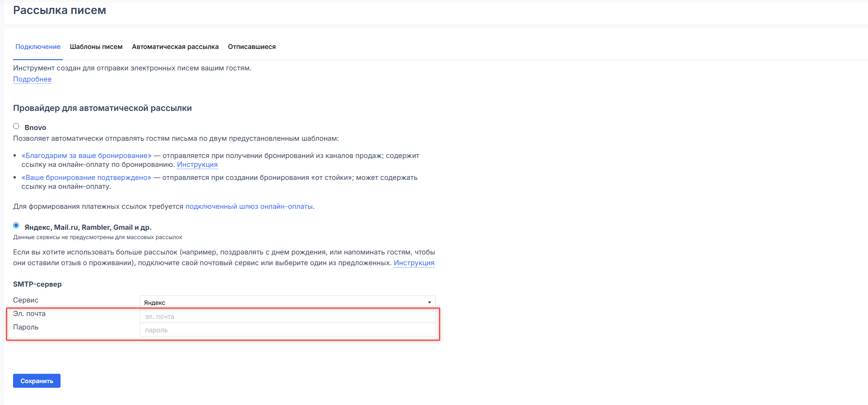Expand the Сервис dropdown showing Яндекс

pyautogui.click(x=287, y=302)
